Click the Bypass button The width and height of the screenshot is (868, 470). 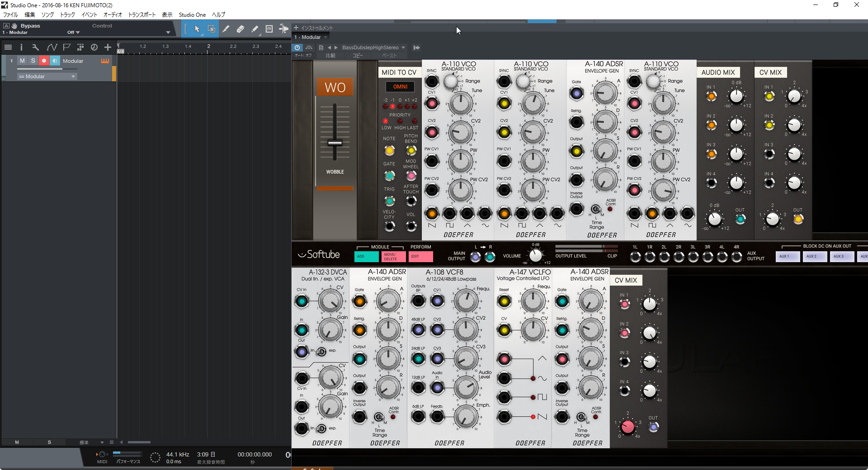pos(30,26)
